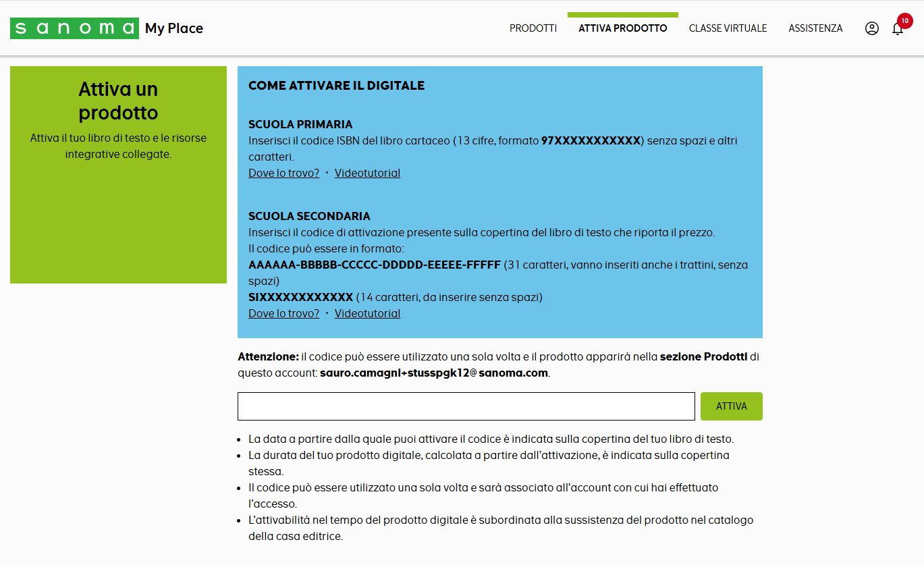The width and height of the screenshot is (924, 567).
Task: Go to the PRODOTTI menu
Action: point(533,28)
